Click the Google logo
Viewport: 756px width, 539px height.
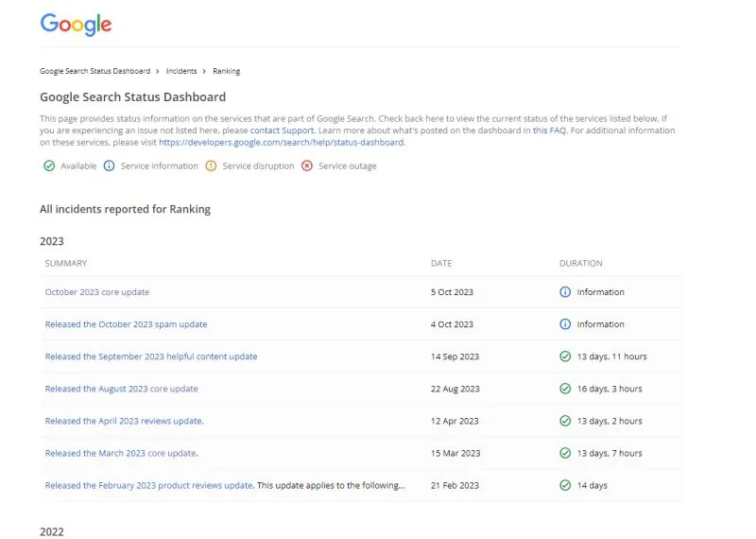pos(76,25)
